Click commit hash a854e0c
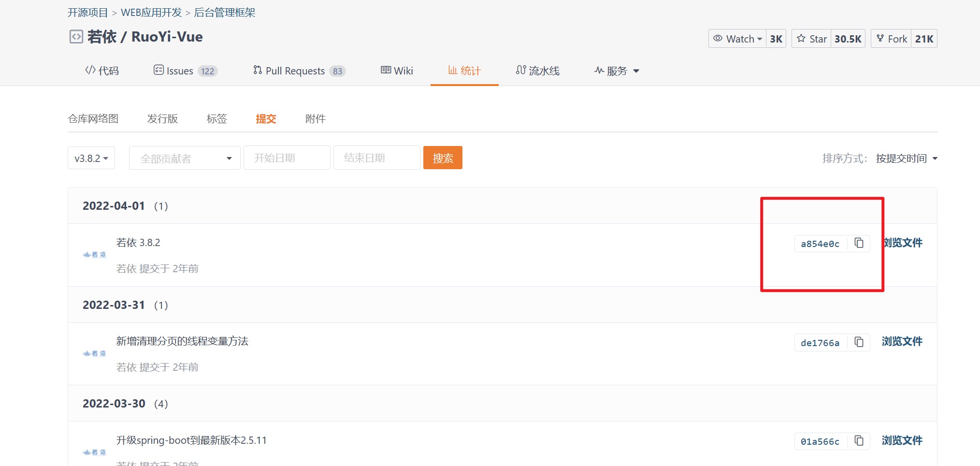The width and height of the screenshot is (980, 466). click(x=820, y=244)
